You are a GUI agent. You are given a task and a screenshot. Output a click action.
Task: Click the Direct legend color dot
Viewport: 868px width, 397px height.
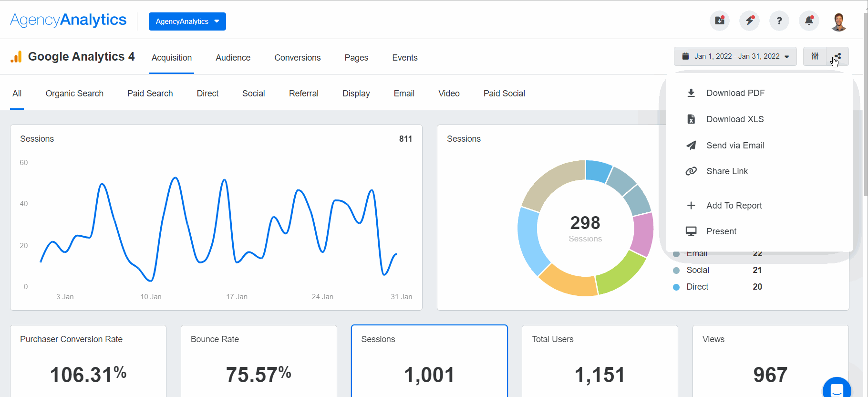pyautogui.click(x=676, y=287)
